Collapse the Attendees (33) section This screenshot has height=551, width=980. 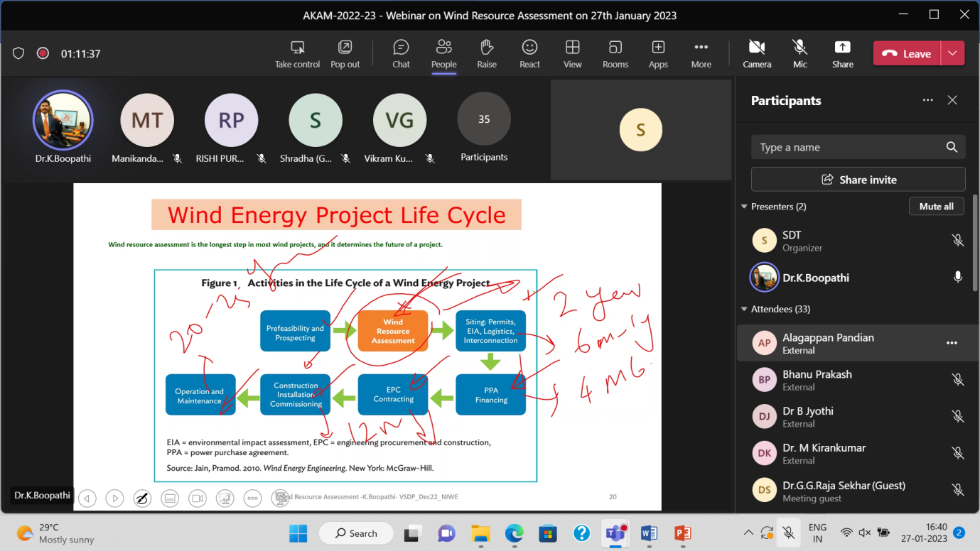[x=745, y=309]
